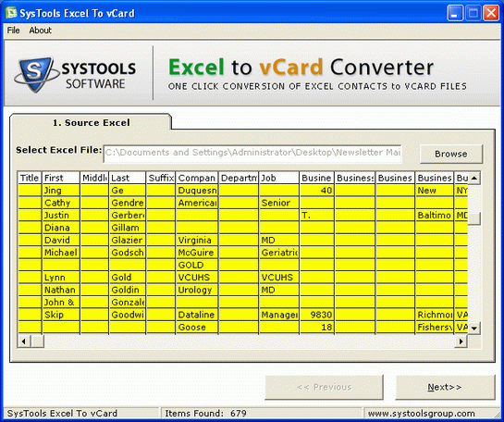
Task: Click the Browse button
Action: [x=451, y=154]
